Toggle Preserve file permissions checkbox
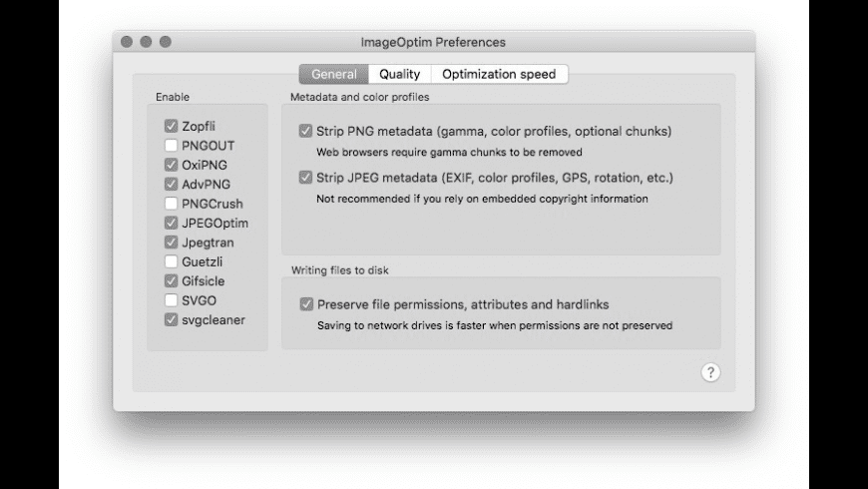Image resolution: width=868 pixels, height=489 pixels. [x=306, y=304]
